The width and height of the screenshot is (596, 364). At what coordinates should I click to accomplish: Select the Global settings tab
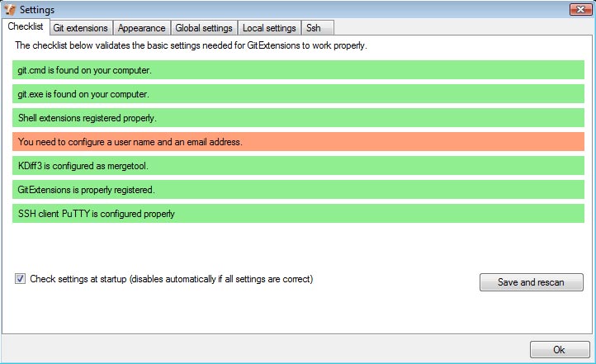(x=204, y=28)
